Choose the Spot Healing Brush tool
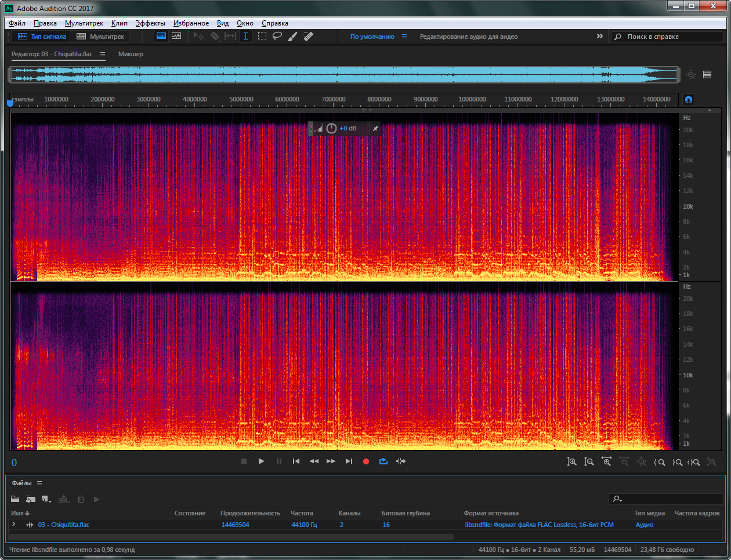The width and height of the screenshot is (731, 560). coord(309,36)
